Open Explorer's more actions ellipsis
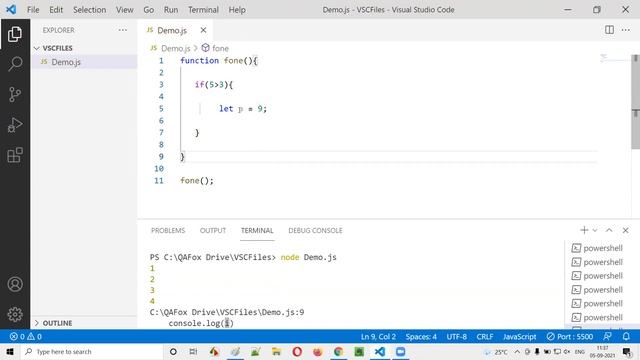This screenshot has width=640, height=360. click(x=122, y=30)
